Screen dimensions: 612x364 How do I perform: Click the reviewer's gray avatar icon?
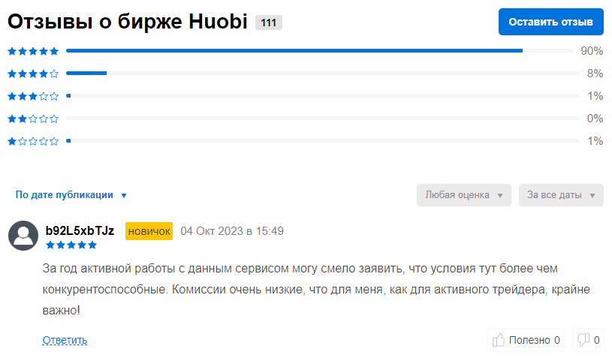[x=23, y=236]
